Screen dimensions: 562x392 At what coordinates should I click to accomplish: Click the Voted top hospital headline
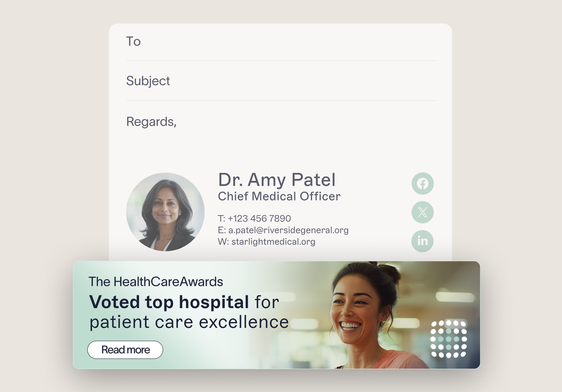pyautogui.click(x=169, y=302)
